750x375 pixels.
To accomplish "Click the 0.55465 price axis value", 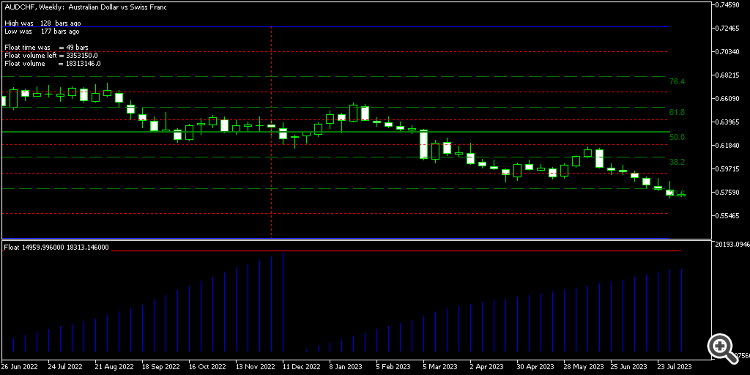I will click(726, 216).
